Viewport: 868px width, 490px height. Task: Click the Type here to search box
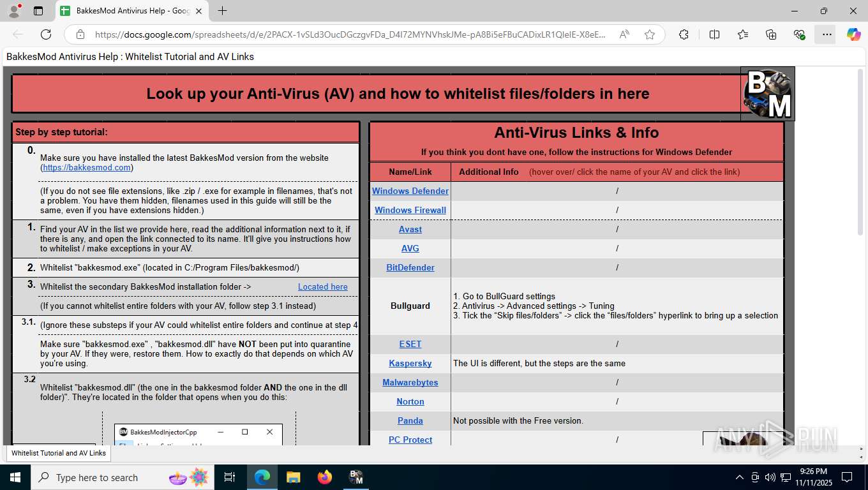pyautogui.click(x=121, y=477)
